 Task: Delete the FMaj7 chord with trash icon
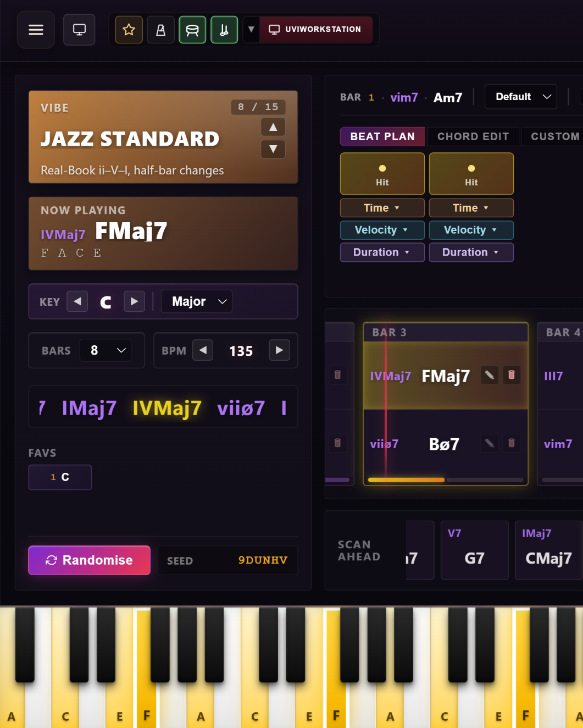tap(512, 375)
